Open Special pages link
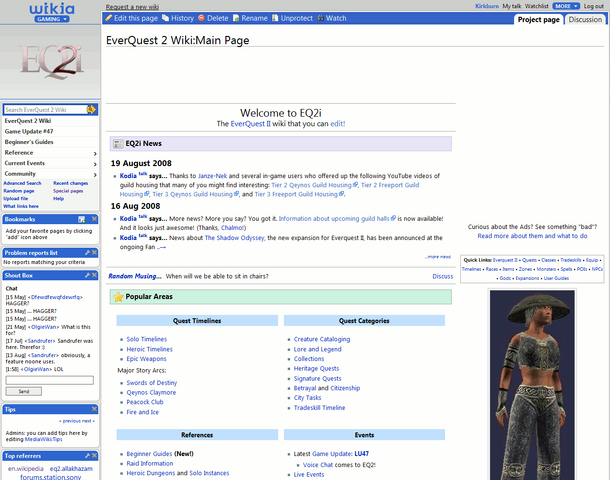The width and height of the screenshot is (610, 480). 68,191
